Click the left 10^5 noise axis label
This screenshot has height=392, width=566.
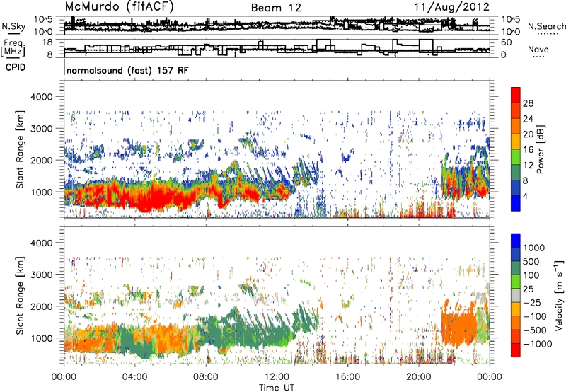click(44, 20)
